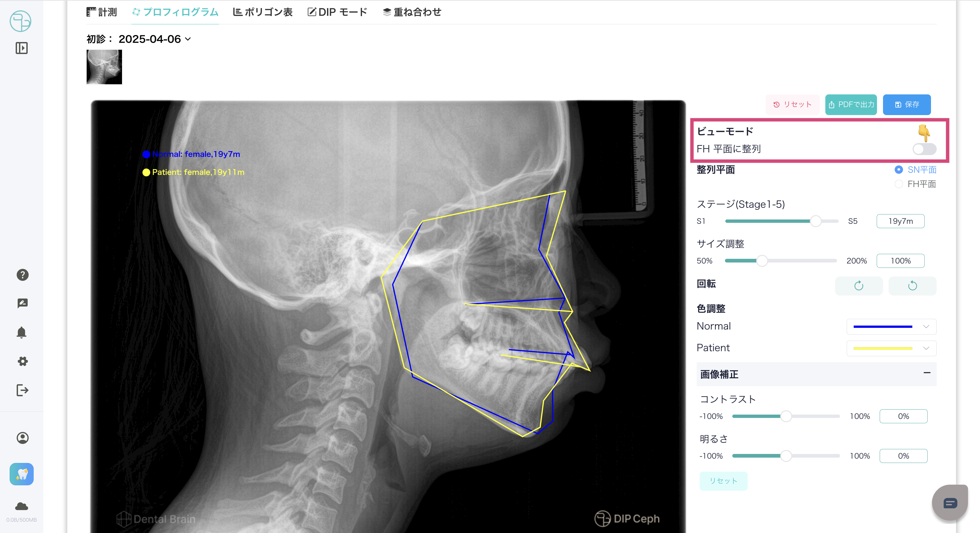Rotate the profilogram clockwise
980x533 pixels.
(859, 286)
